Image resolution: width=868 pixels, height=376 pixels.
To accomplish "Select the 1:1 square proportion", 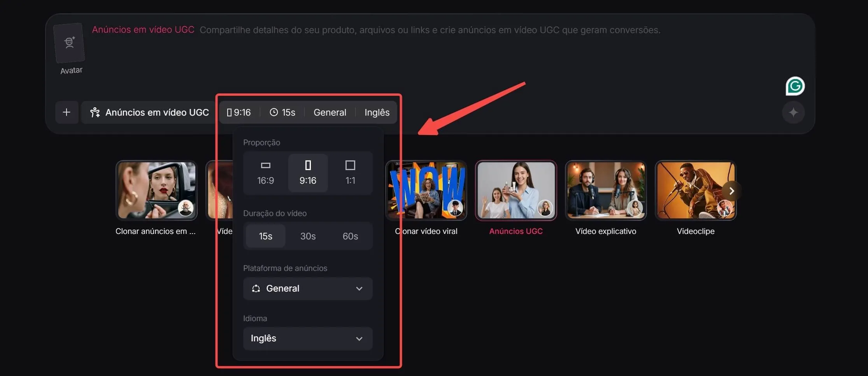I will pos(350,173).
